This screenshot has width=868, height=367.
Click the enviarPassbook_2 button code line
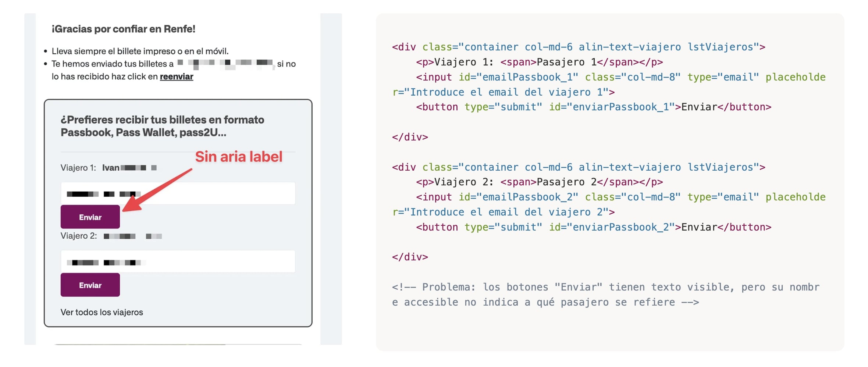click(x=593, y=227)
